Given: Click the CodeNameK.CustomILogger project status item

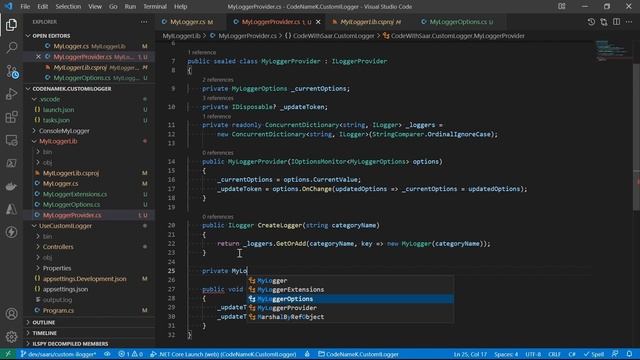Looking at the screenshot, I should 358,354.
